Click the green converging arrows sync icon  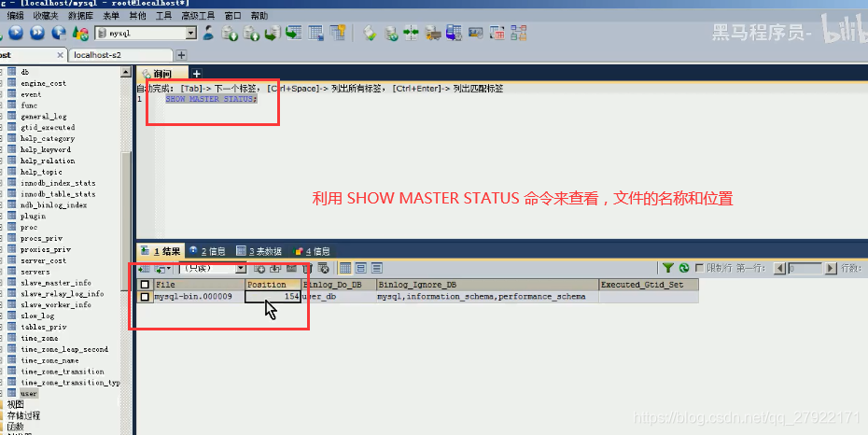[412, 34]
